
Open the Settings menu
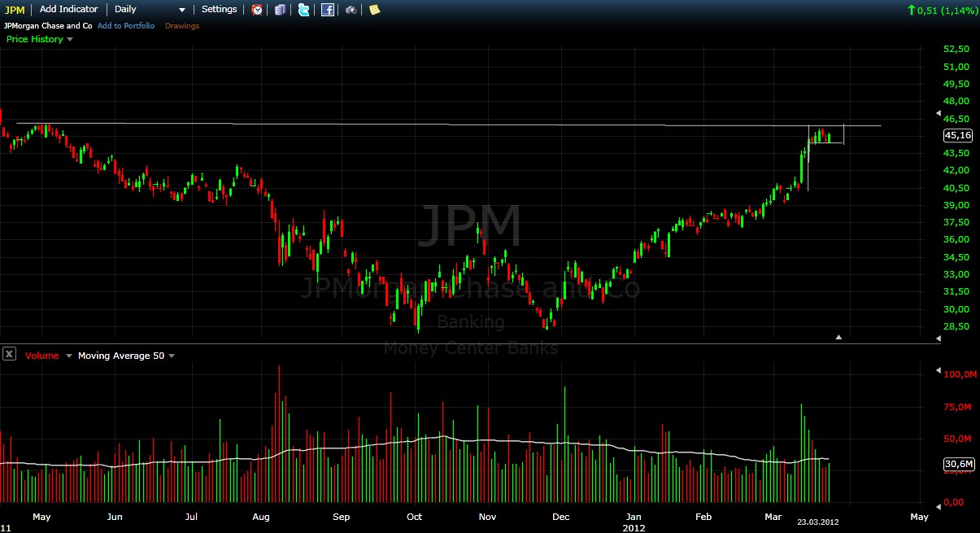point(220,10)
